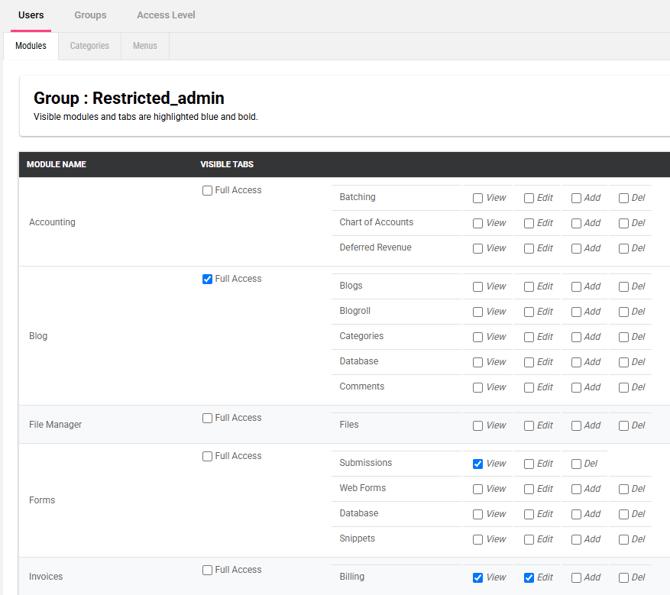
Task: Open the Access Level tab
Action: point(166,15)
